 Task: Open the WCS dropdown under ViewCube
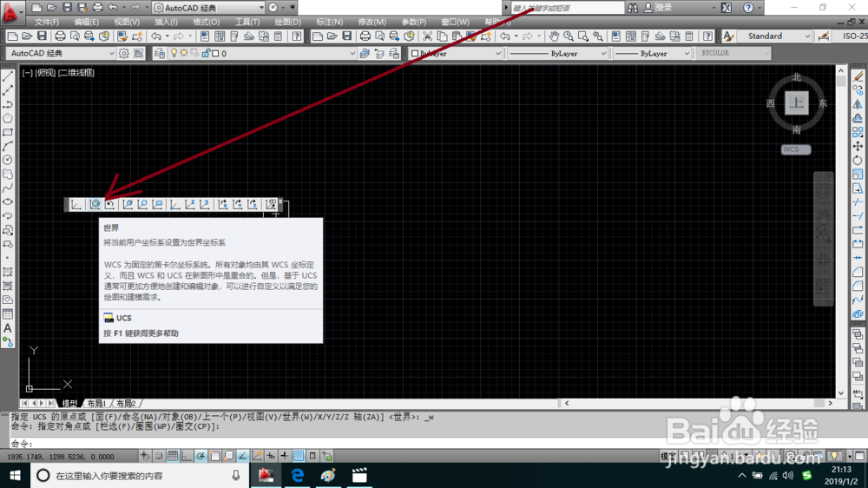click(796, 149)
